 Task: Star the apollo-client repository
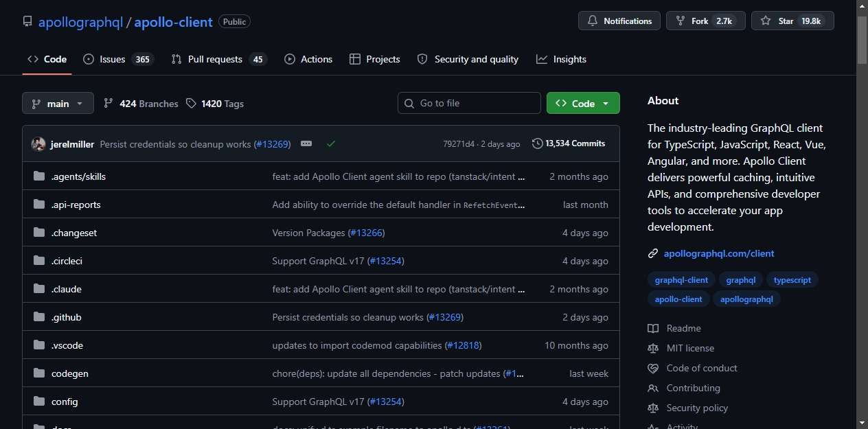[x=792, y=21]
